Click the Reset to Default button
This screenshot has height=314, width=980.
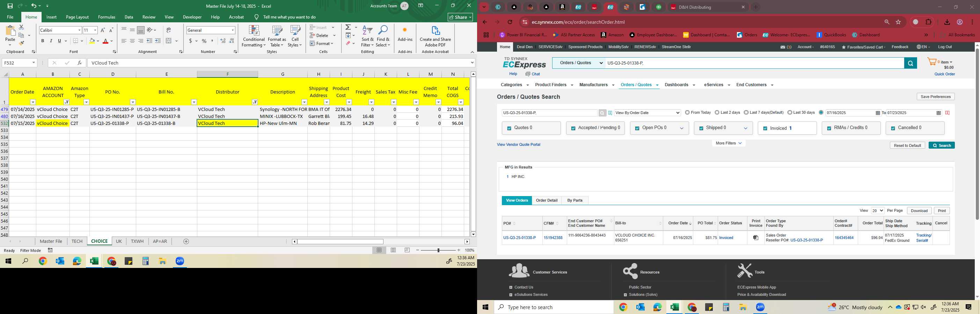pos(907,145)
